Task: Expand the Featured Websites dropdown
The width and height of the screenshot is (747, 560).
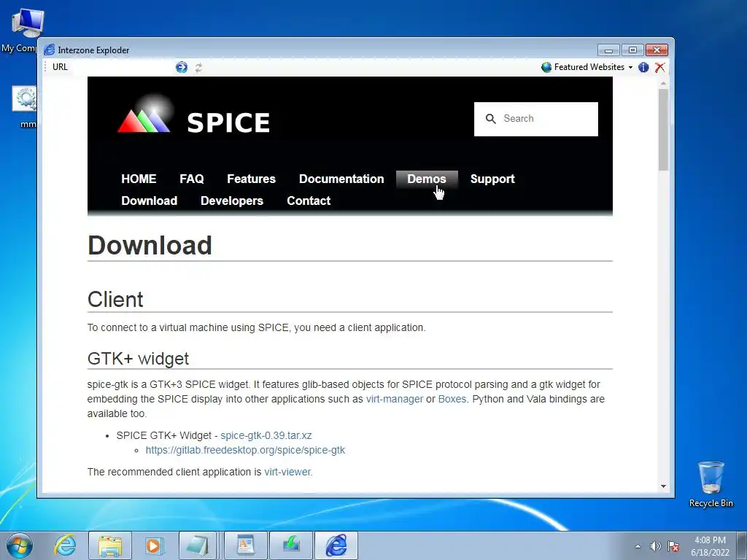Action: pos(630,67)
